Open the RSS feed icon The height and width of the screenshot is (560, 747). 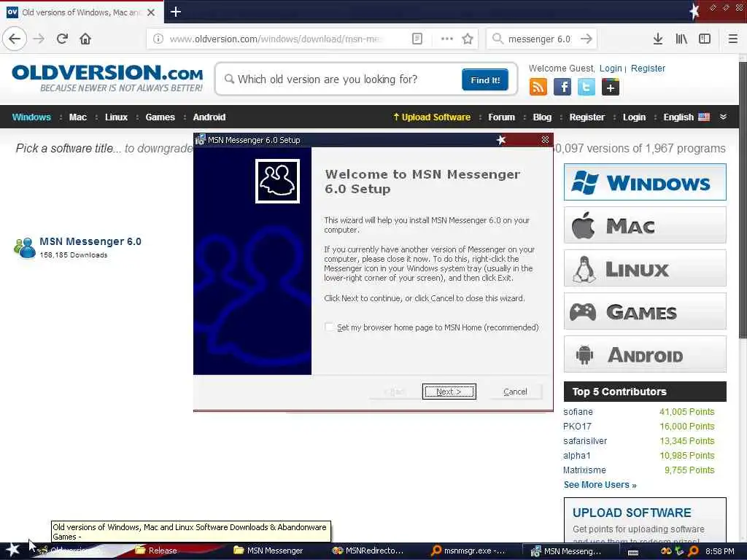tap(538, 87)
